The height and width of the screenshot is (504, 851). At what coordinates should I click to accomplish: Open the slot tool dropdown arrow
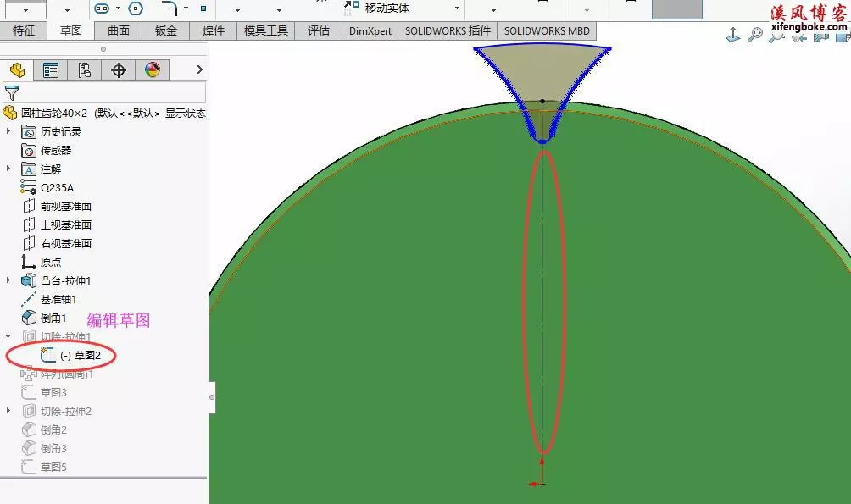[118, 8]
